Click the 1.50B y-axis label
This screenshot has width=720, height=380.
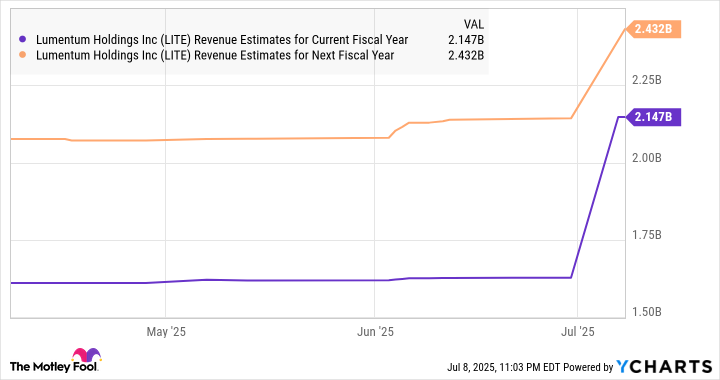pos(647,312)
